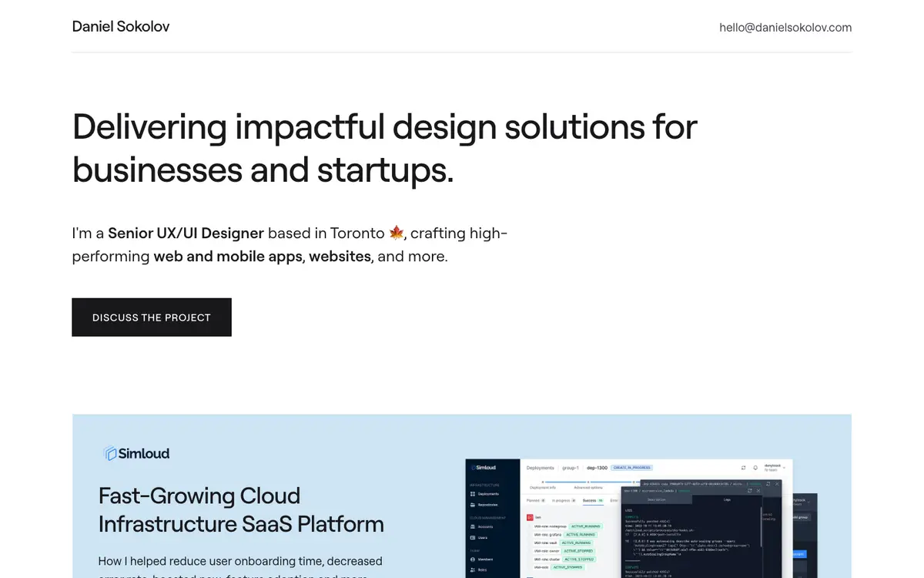Open the hello@danielsokolov.com email link
Screen dimensions: 924x578
point(785,27)
